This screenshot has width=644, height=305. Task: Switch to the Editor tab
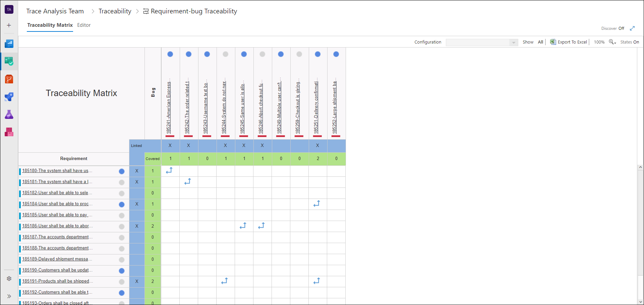pos(84,25)
